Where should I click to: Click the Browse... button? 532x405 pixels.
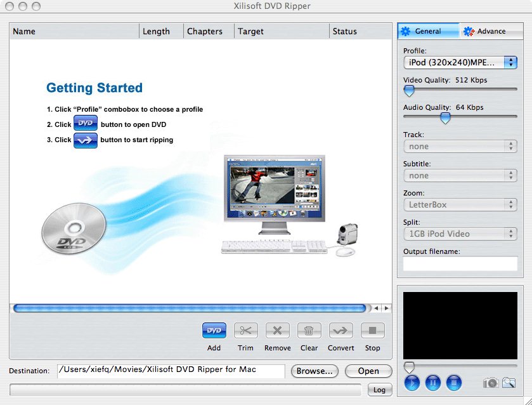point(315,371)
